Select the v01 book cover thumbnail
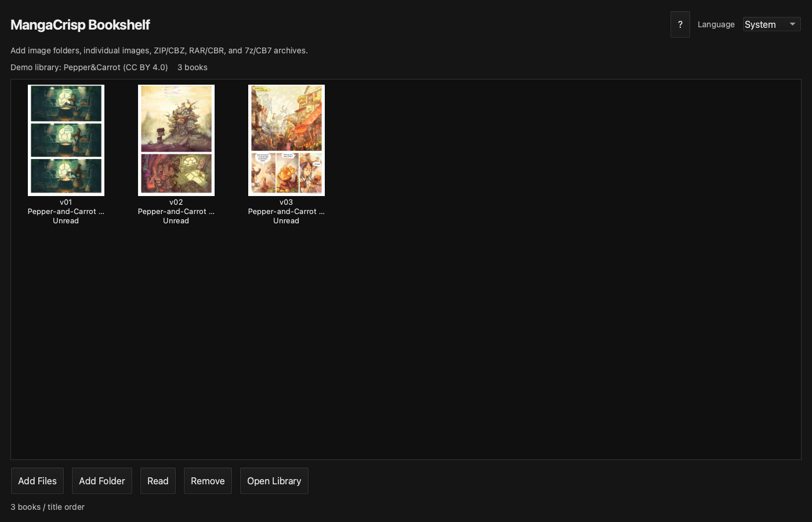812x522 pixels. pos(66,140)
